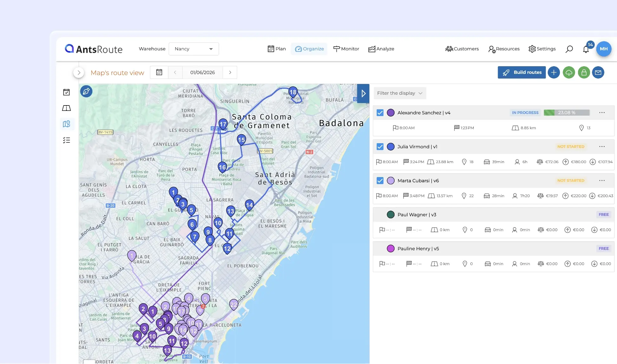617x364 pixels.
Task: Click the map pen edit tool
Action: [x=86, y=91]
